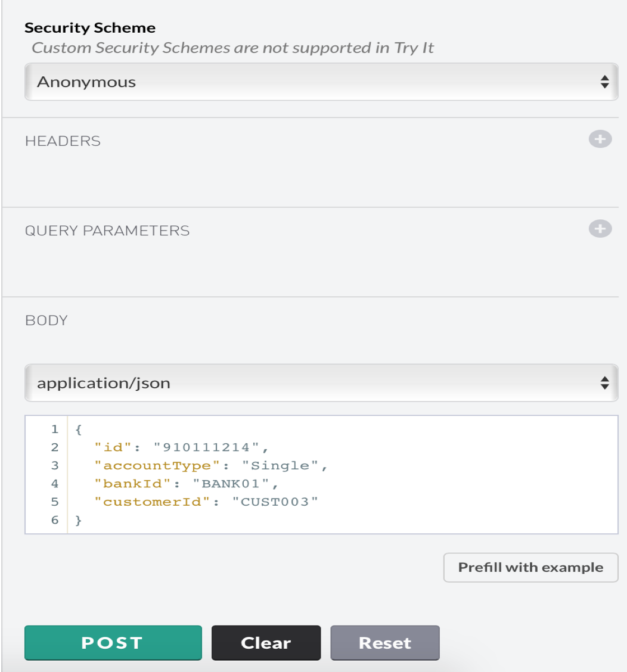Add a new header with plus icon
Viewport: 627px width, 672px height.
(600, 139)
